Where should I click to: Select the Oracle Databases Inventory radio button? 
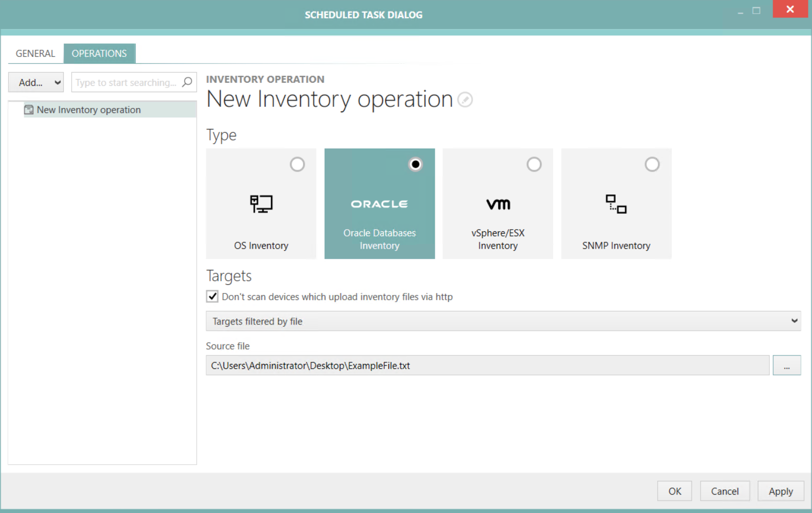416,164
